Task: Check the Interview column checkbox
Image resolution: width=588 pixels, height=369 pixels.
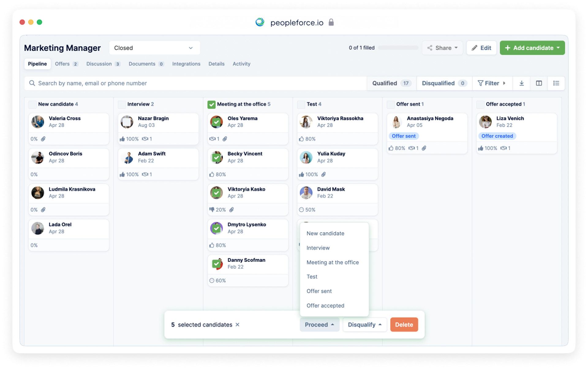Action: 122,104
